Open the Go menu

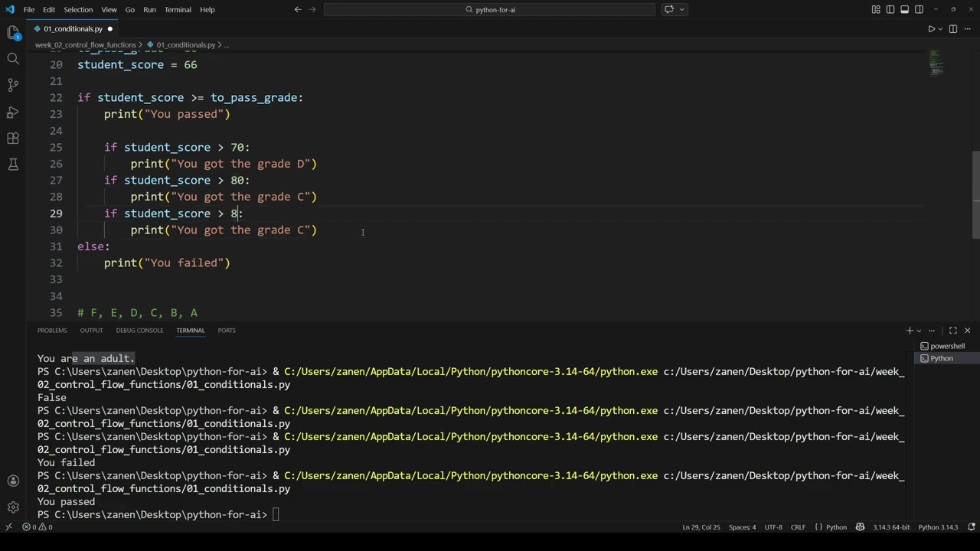click(x=130, y=9)
